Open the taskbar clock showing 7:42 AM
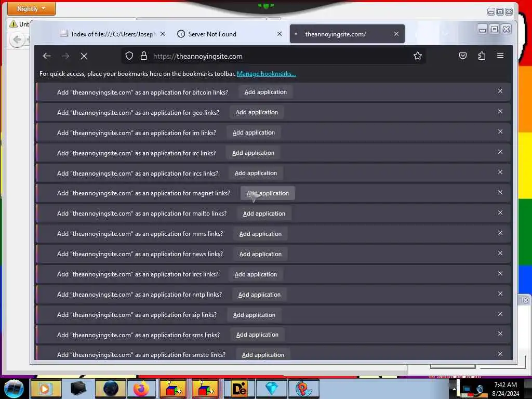 (506, 389)
